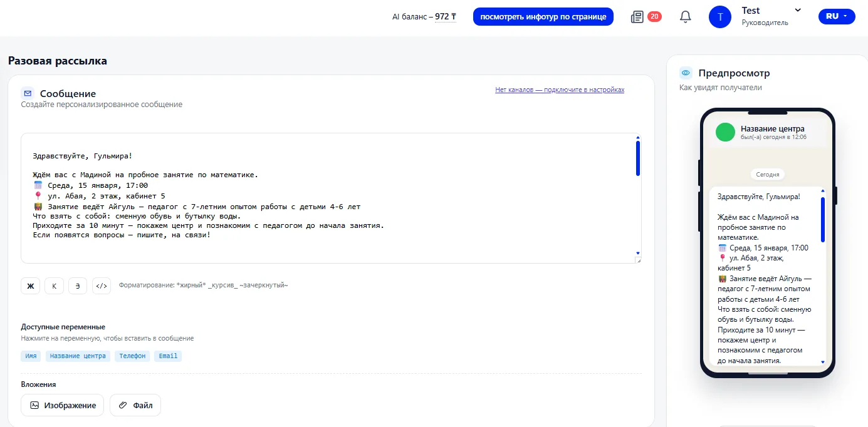The image size is (868, 427).
Task: Insert the "Email" variable
Action: click(168, 356)
